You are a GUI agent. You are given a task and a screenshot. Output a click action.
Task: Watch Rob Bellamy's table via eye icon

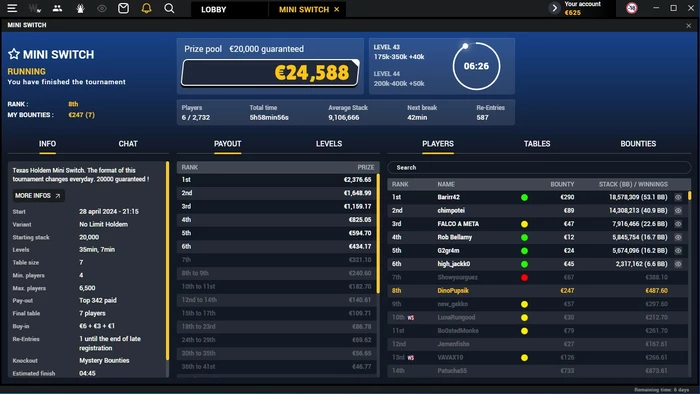click(x=678, y=237)
